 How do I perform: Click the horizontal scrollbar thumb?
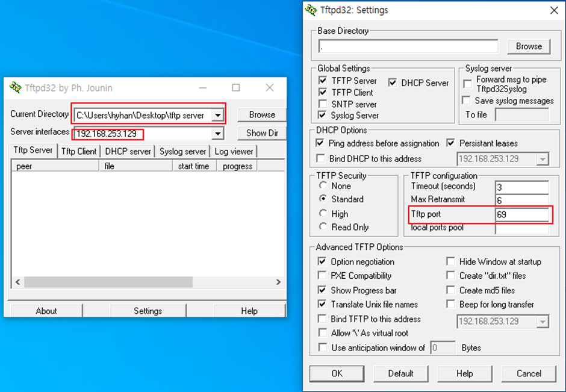pyautogui.click(x=108, y=282)
